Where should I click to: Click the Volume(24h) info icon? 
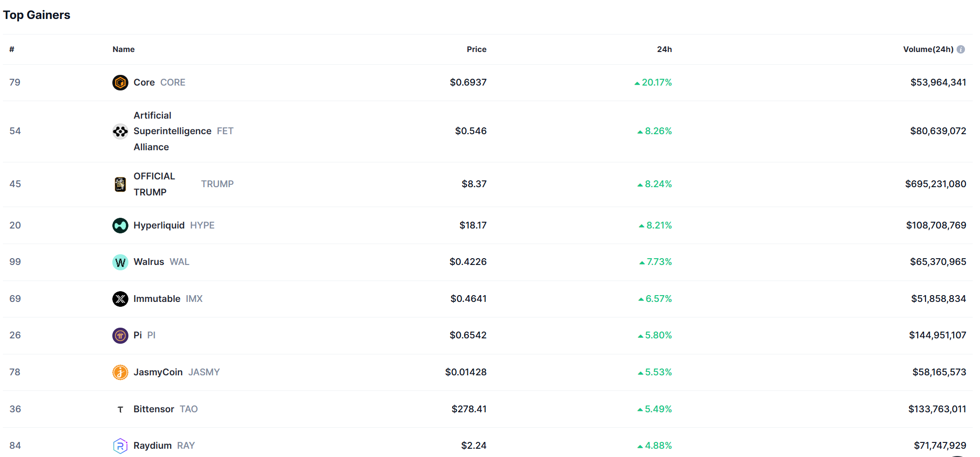tap(961, 50)
